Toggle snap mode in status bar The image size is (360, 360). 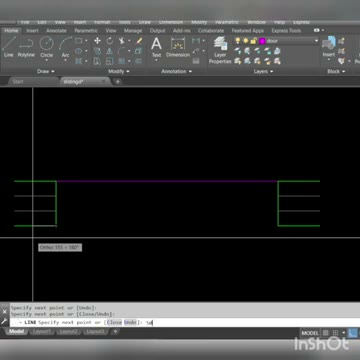pyautogui.click(x=336, y=333)
